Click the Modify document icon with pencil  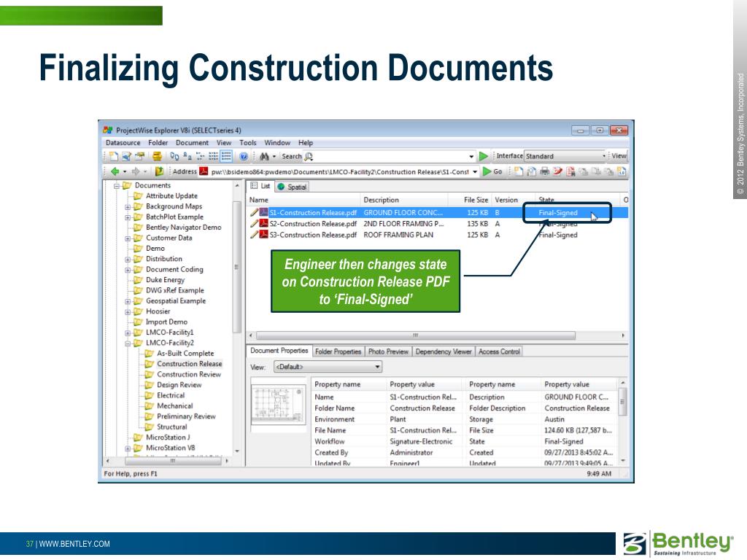126,156
